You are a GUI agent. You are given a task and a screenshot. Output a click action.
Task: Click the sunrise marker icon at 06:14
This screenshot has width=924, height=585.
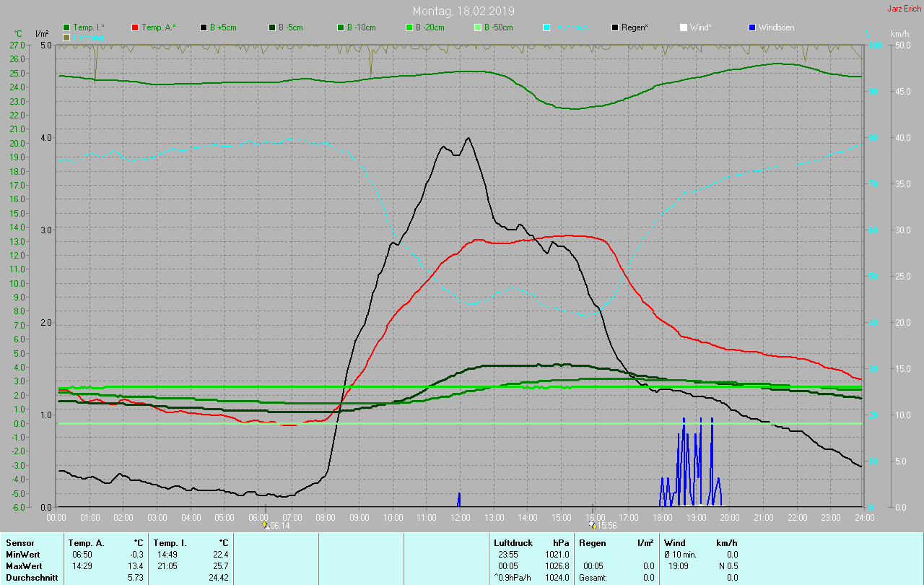click(x=265, y=526)
